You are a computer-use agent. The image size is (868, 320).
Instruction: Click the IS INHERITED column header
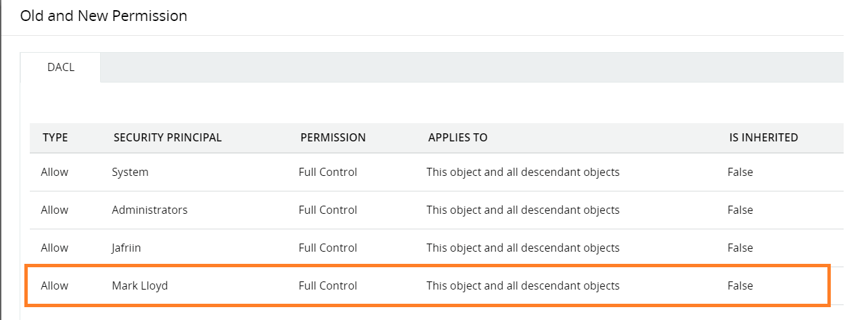tap(763, 137)
